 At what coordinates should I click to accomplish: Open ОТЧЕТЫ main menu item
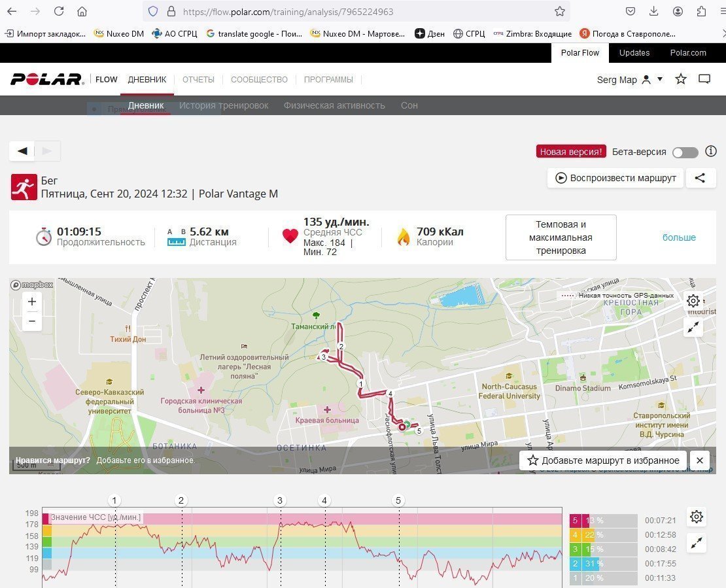point(198,80)
